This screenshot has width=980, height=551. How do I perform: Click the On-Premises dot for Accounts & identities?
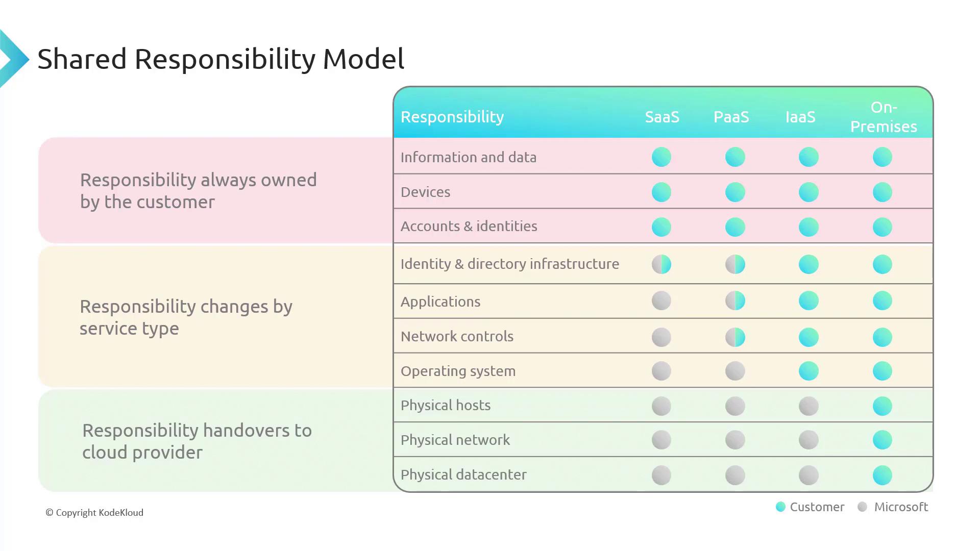882,227
